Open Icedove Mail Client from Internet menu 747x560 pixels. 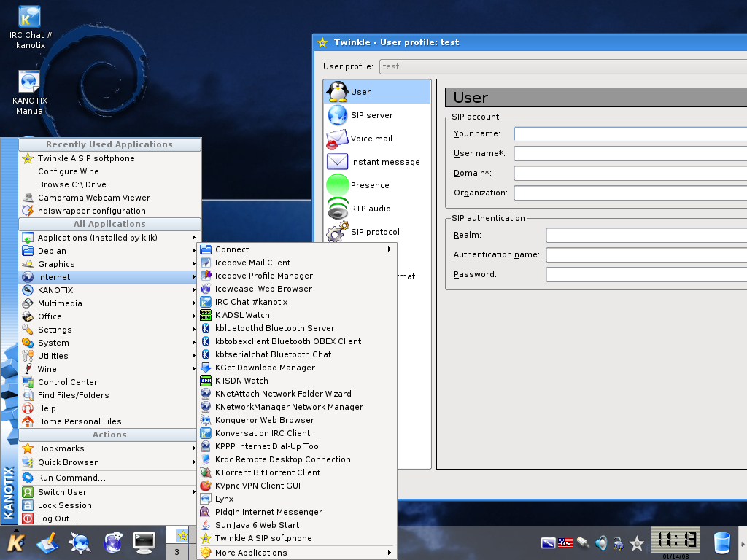point(298,262)
